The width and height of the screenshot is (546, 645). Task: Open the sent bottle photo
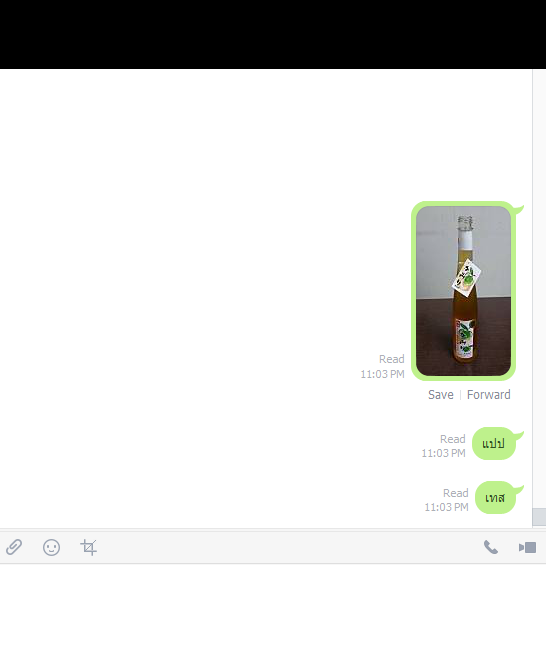point(463,291)
